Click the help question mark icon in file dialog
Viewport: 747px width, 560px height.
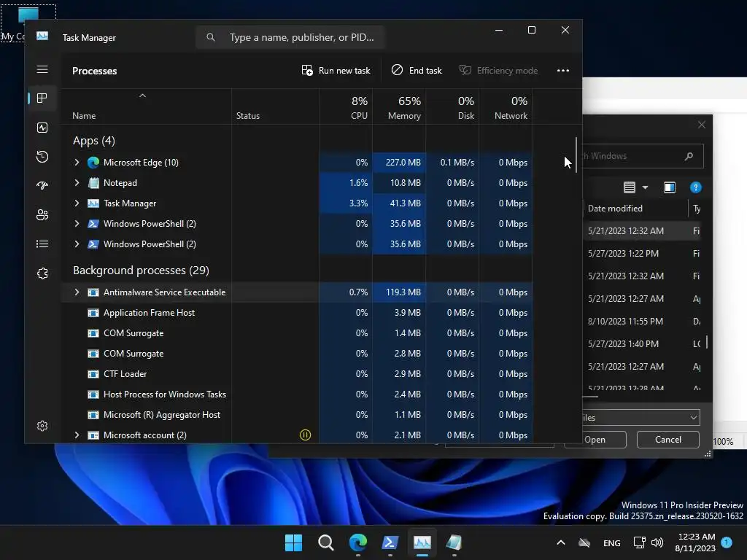695,187
